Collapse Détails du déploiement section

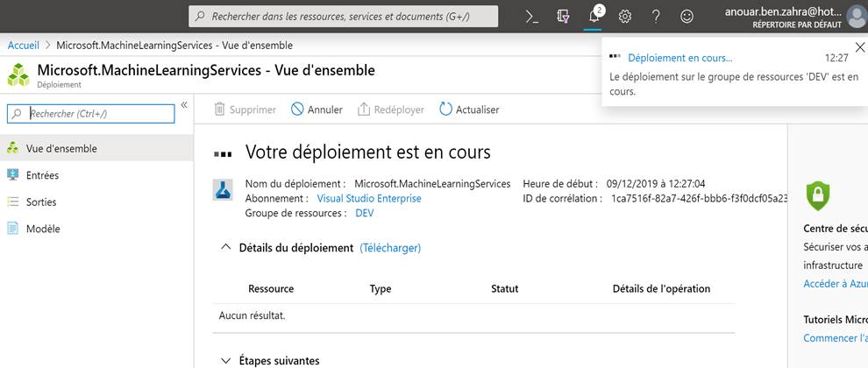225,248
